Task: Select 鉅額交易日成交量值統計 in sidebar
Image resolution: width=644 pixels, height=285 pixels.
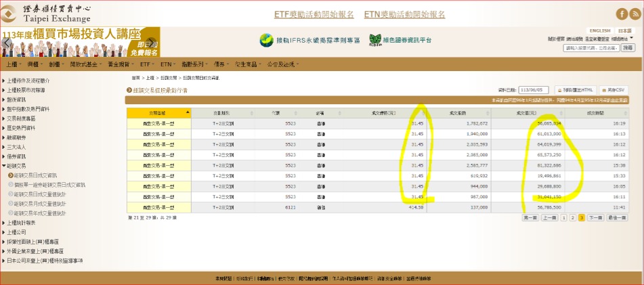Action: pos(40,194)
